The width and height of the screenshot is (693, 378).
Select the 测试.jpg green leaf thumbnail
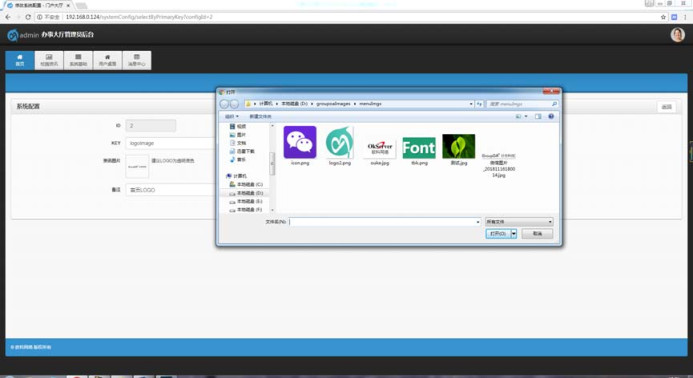[x=459, y=146]
